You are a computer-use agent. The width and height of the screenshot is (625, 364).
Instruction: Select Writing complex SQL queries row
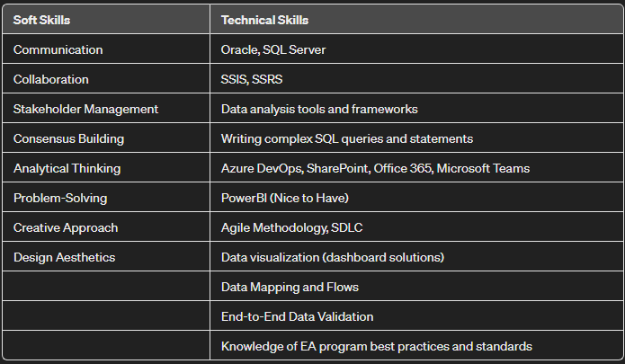click(x=416, y=138)
